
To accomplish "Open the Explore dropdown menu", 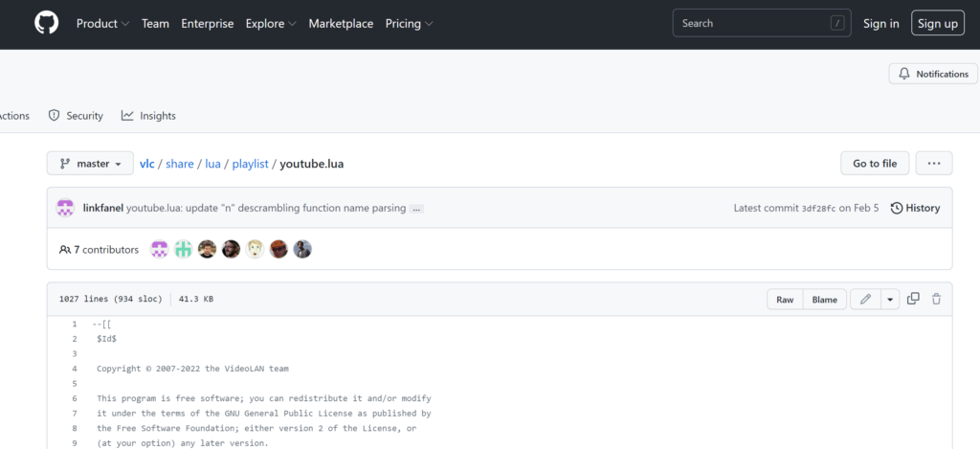I will (271, 24).
